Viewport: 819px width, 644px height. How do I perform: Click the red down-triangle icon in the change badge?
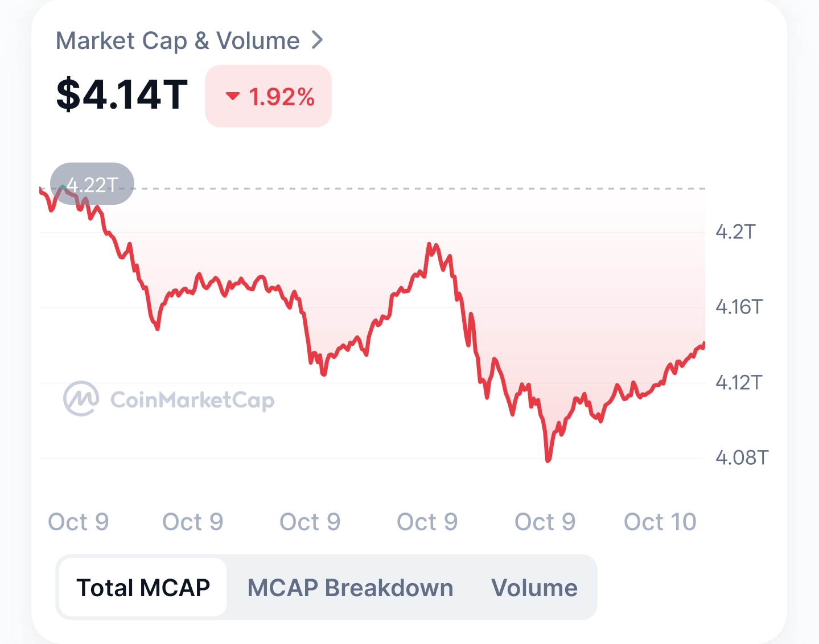click(232, 96)
